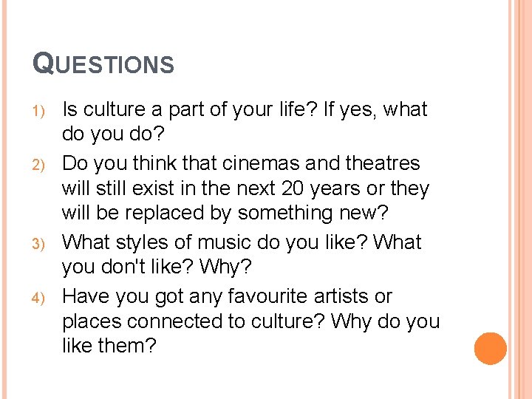Click 'What styles of music do you like?'
The width and height of the screenshot is (532, 399).
pos(215,242)
